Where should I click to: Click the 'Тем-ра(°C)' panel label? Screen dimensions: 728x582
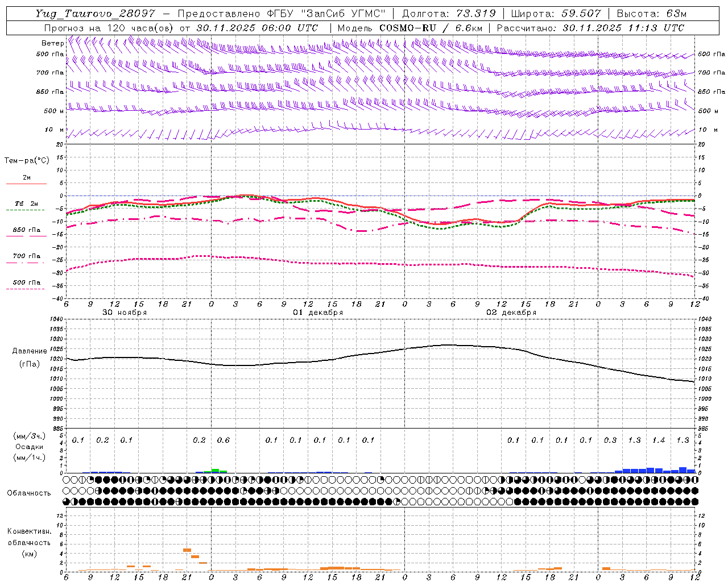pyautogui.click(x=27, y=160)
